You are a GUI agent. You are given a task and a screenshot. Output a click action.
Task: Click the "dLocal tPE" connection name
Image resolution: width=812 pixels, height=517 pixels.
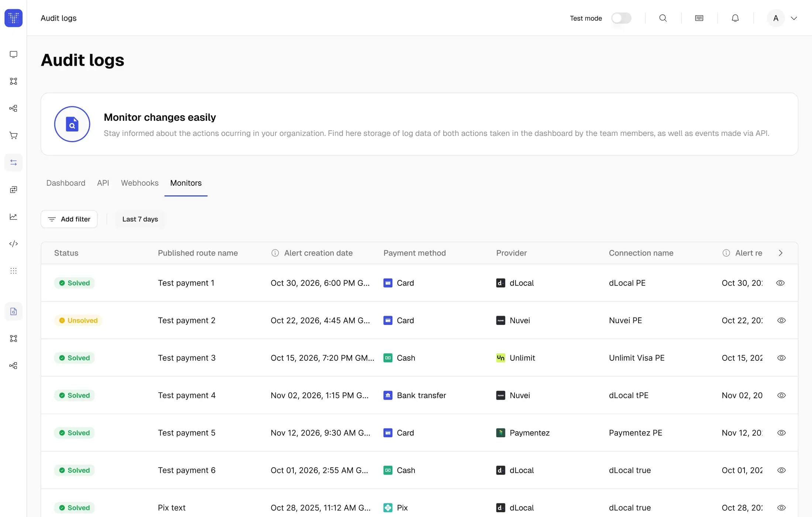pos(629,395)
